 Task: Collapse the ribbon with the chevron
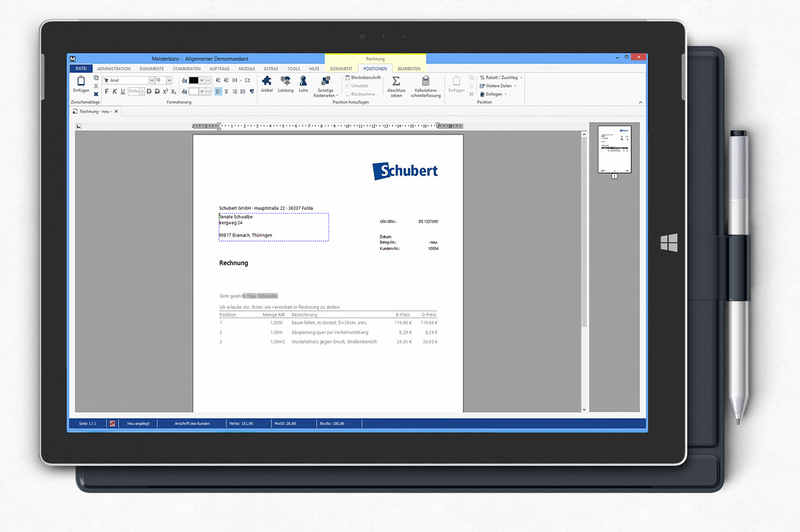pyautogui.click(x=640, y=102)
